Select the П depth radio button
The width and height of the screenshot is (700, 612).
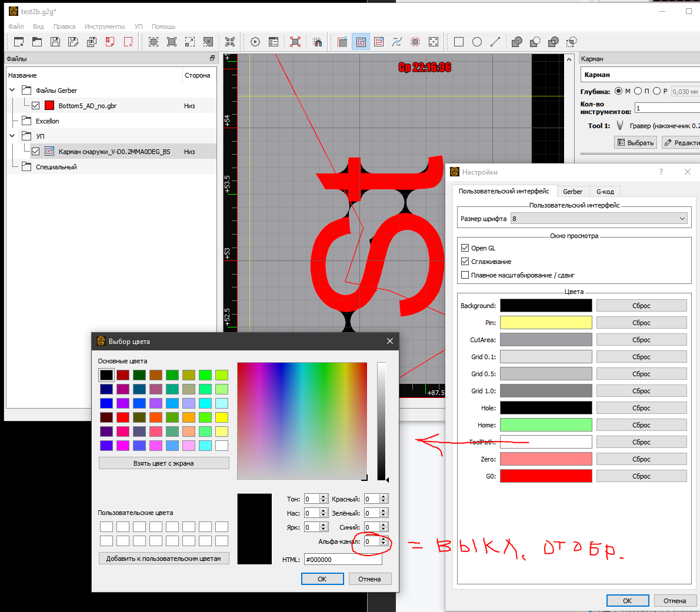coord(638,91)
